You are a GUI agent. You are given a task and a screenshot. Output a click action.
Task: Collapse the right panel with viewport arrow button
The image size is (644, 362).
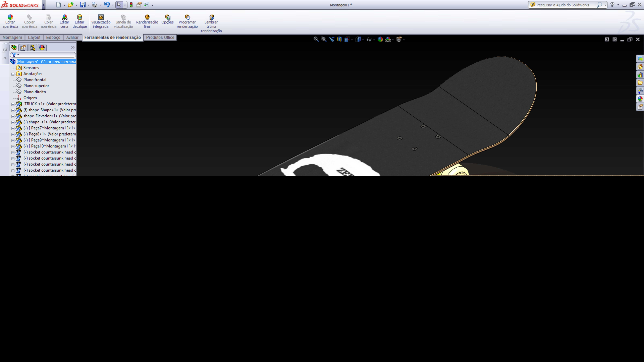pos(615,39)
